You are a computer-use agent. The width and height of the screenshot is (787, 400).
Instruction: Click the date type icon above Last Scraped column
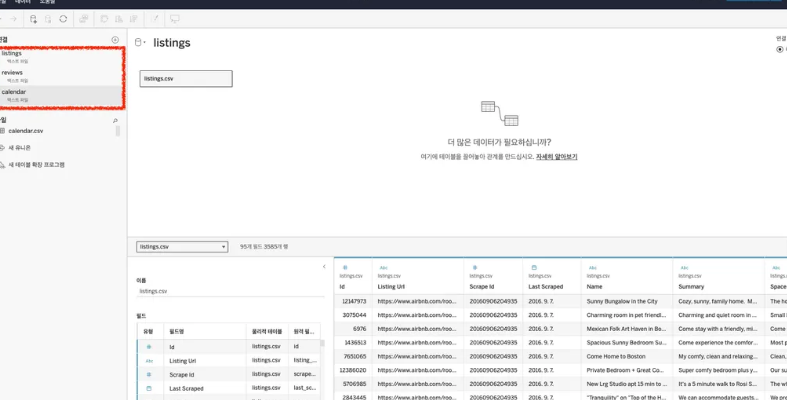[534, 268]
